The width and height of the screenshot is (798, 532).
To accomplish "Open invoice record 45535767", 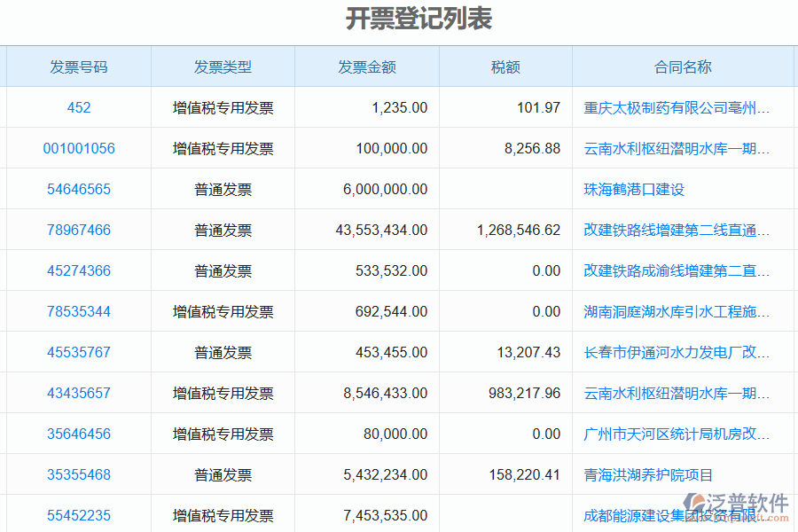I will coord(79,352).
